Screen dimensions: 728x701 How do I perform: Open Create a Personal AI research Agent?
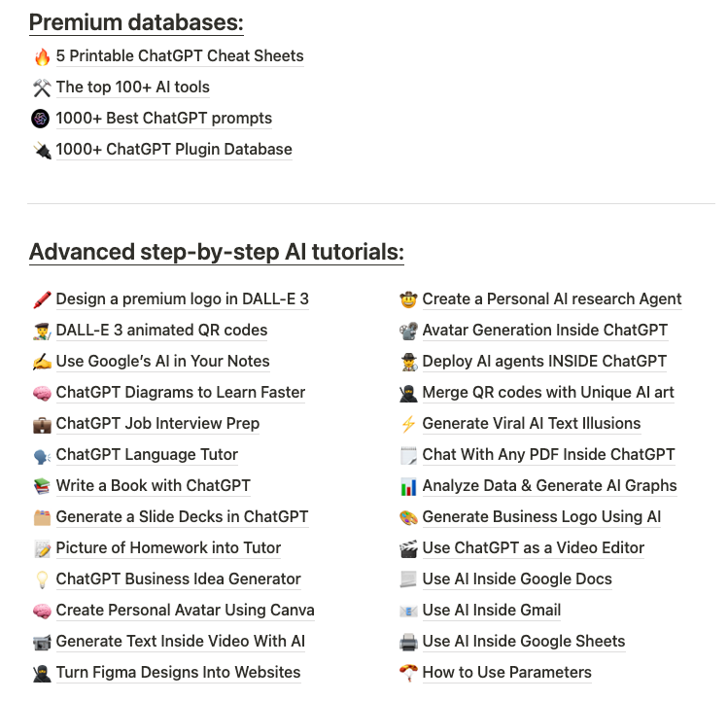coord(551,299)
